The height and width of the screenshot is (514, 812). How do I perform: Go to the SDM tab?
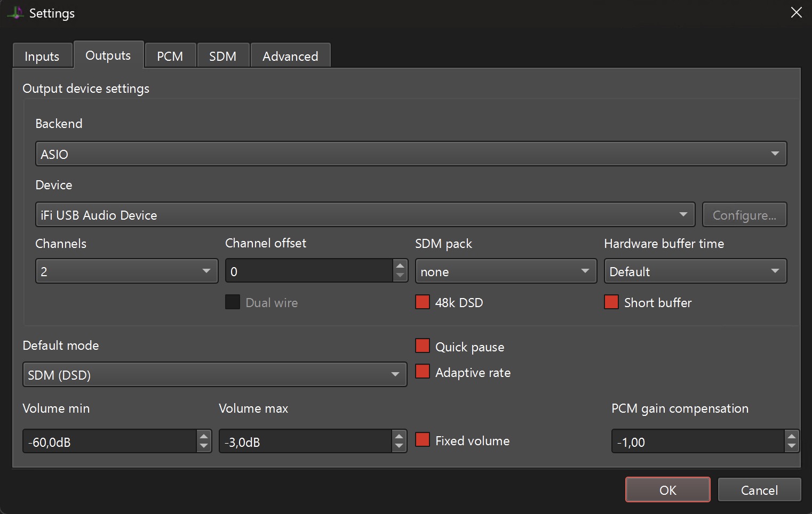(223, 56)
